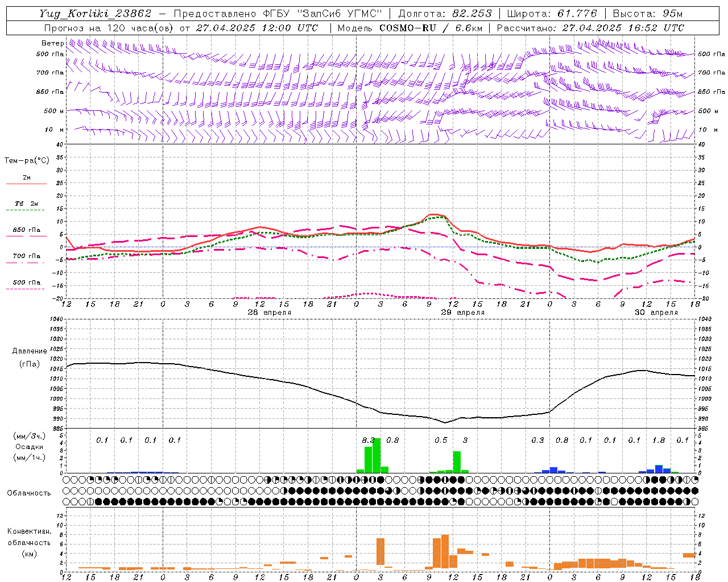The image size is (728, 582).
Task: Click the '(гПа)' unit under Давление
Action: [x=30, y=364]
